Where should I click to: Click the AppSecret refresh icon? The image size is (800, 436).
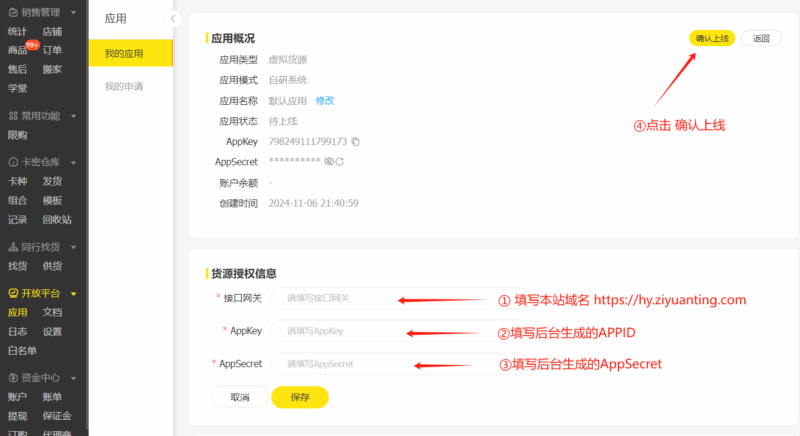pos(340,162)
